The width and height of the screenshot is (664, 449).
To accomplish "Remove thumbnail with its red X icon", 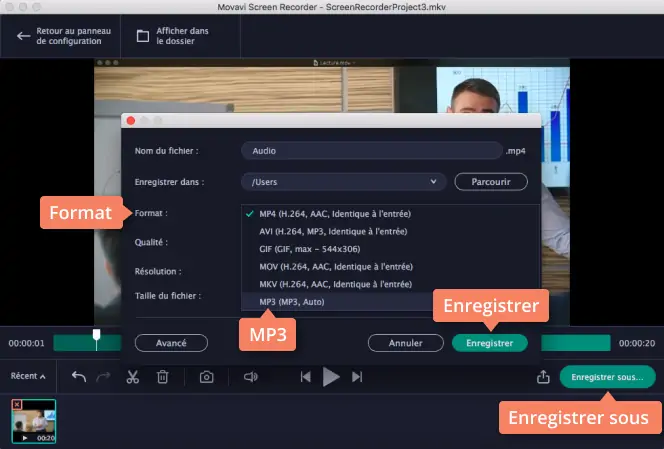I will click(x=17, y=405).
